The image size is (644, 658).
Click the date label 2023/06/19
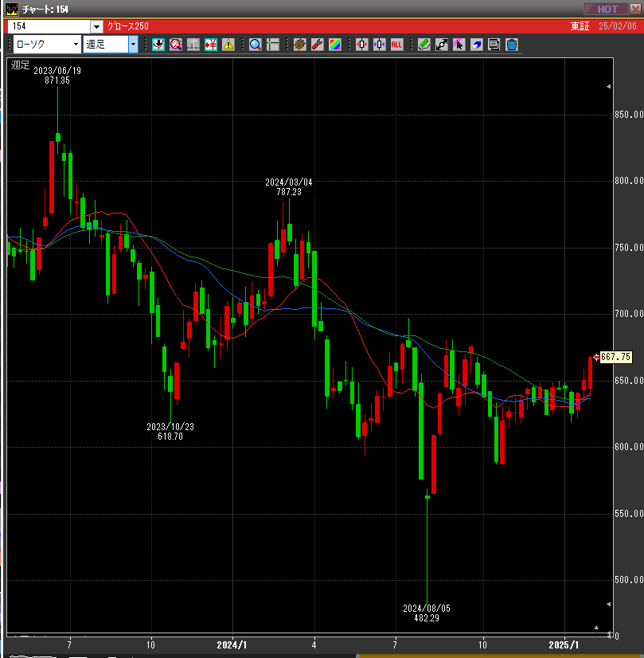(x=57, y=70)
